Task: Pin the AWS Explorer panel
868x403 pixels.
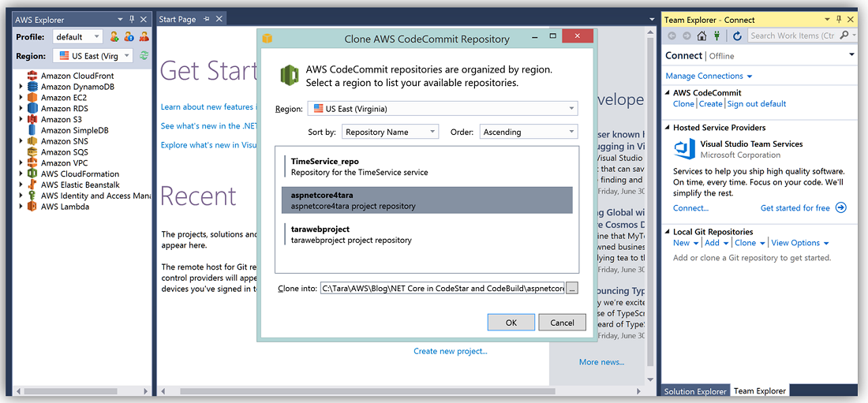Action: pyautogui.click(x=131, y=19)
